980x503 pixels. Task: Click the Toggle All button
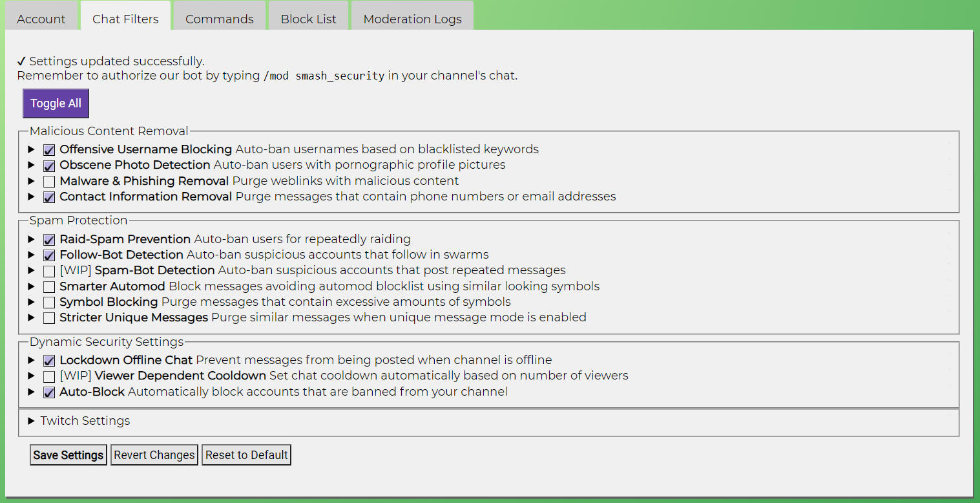coord(56,103)
